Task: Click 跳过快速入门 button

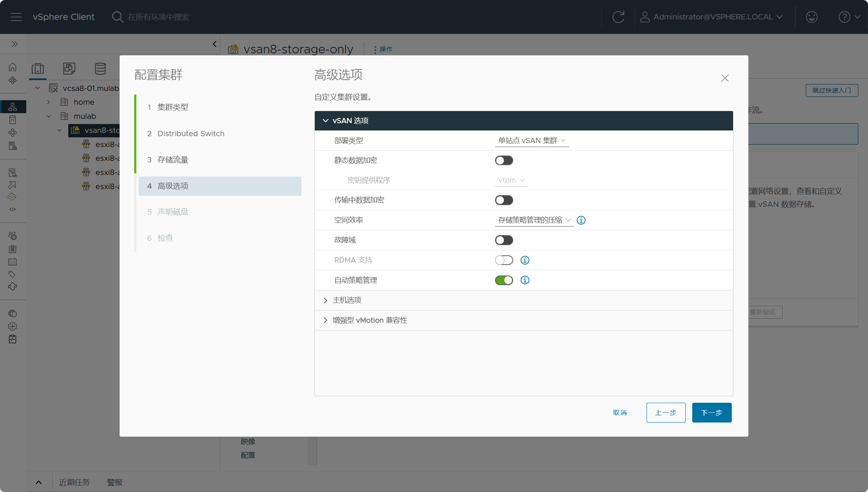Action: 832,90
